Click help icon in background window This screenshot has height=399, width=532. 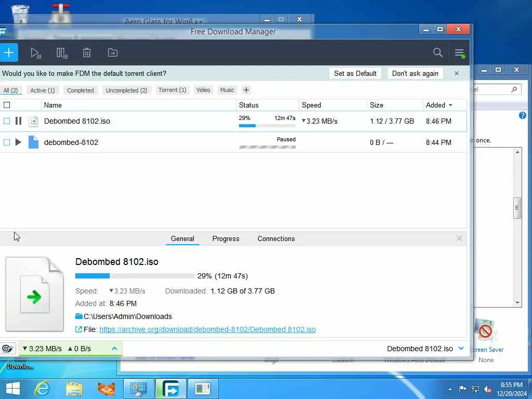tap(523, 115)
